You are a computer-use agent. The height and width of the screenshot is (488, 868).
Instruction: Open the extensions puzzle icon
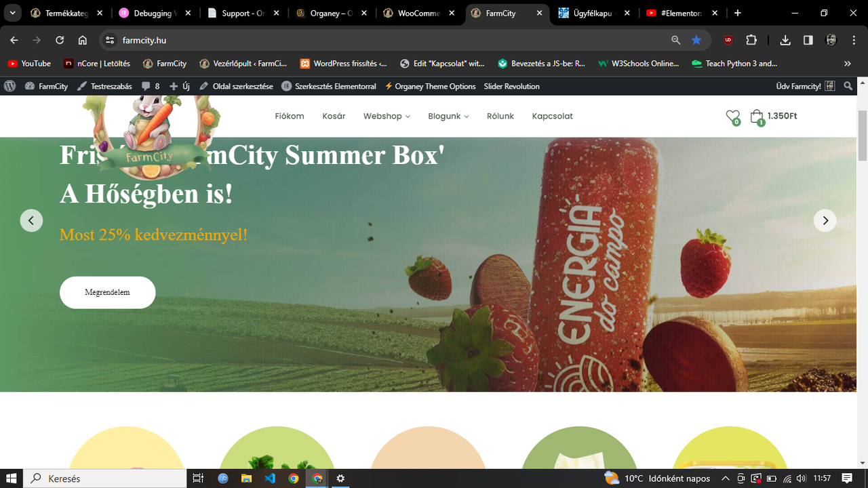(x=751, y=40)
